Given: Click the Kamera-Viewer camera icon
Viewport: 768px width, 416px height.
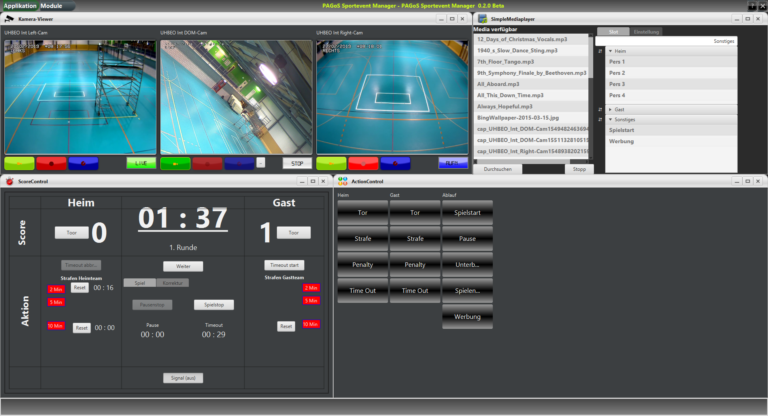Looking at the screenshot, I should (x=6, y=18).
